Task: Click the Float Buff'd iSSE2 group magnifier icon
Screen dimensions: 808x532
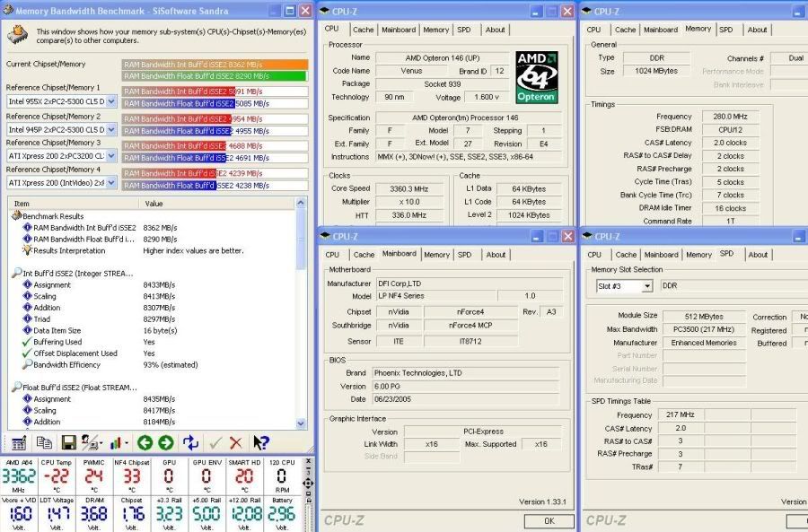Action: [16, 387]
